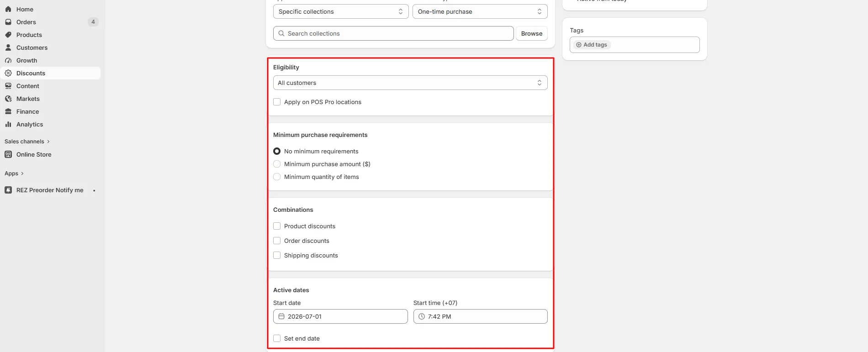868x352 pixels.
Task: Enable Apply on POS Pro locations
Action: (x=277, y=102)
